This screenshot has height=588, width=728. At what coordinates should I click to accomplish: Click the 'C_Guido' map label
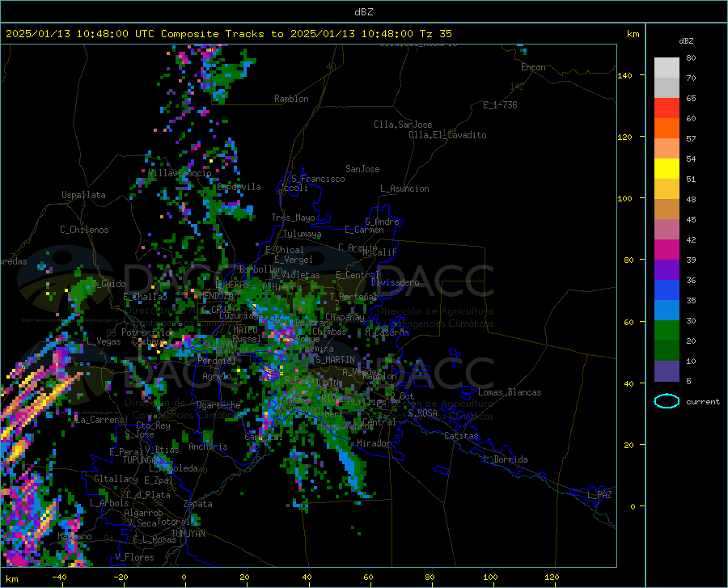108,284
